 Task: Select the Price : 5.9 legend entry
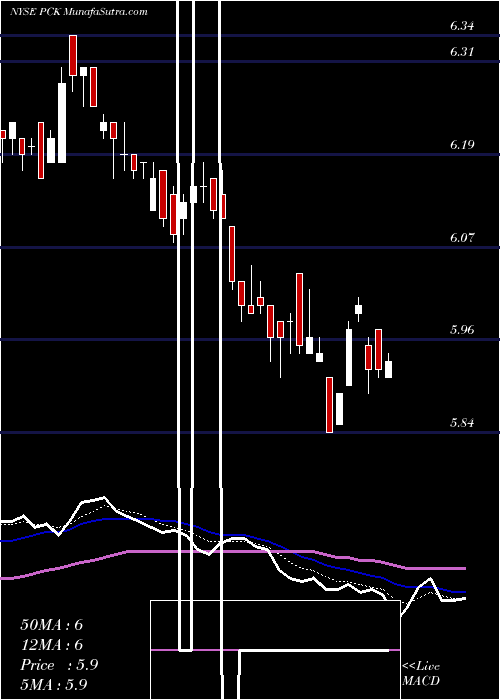click(59, 665)
